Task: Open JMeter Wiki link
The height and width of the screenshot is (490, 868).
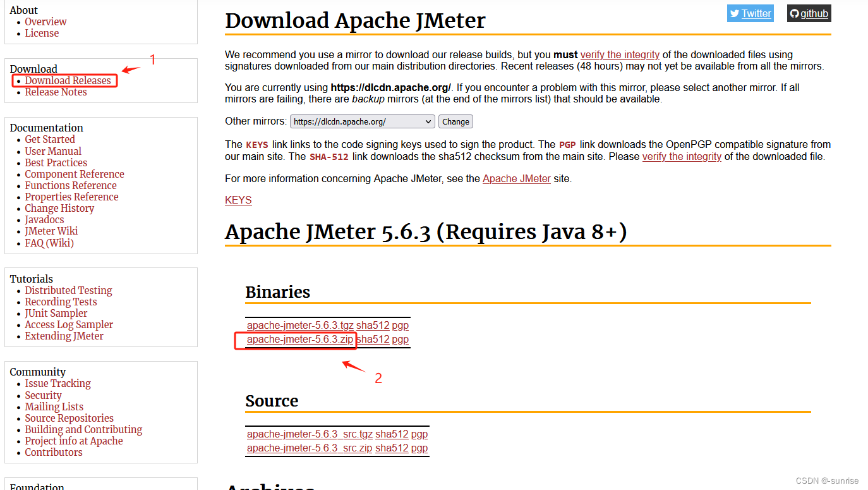Action: [51, 231]
